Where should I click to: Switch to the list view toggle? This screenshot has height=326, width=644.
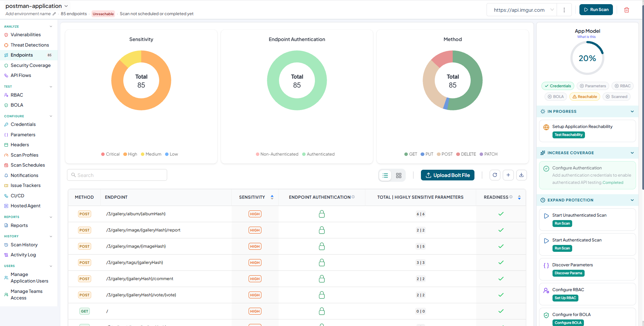(x=385, y=176)
